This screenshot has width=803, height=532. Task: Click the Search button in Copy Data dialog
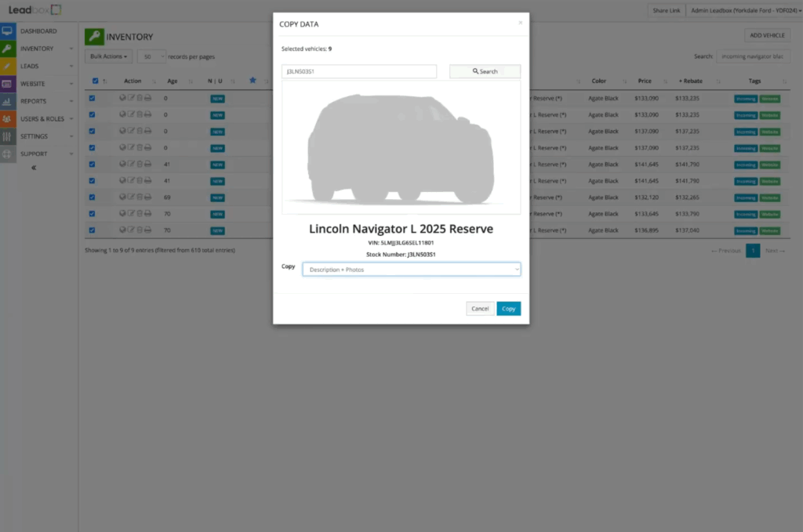[x=485, y=71]
